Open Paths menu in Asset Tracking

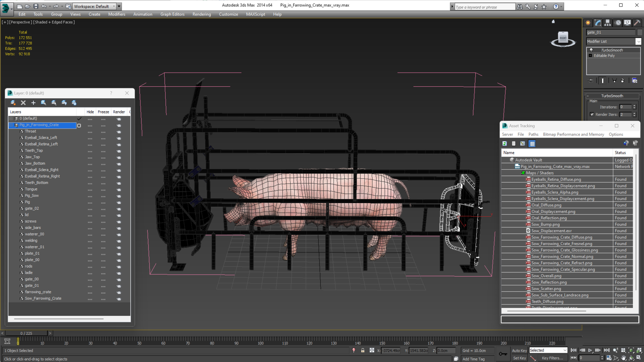[533, 134]
